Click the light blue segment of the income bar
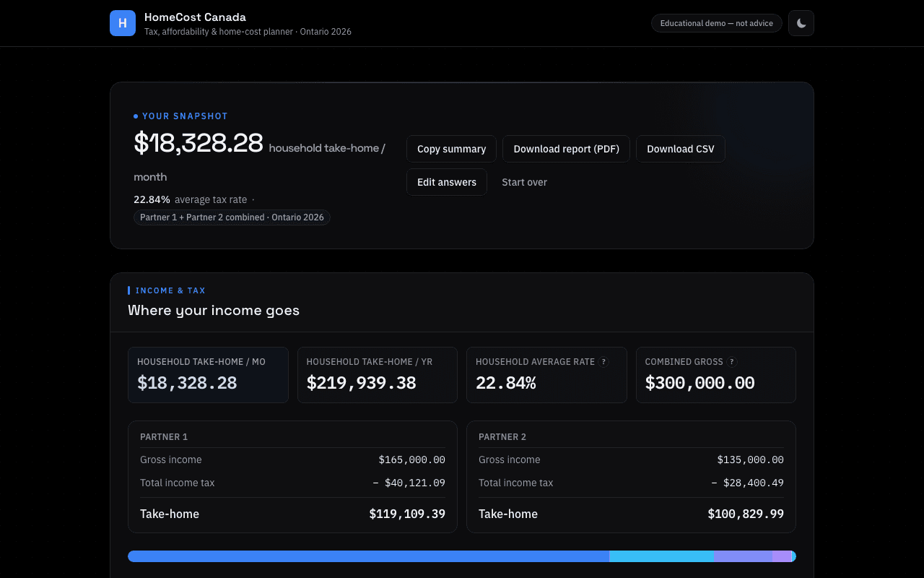 click(x=662, y=556)
